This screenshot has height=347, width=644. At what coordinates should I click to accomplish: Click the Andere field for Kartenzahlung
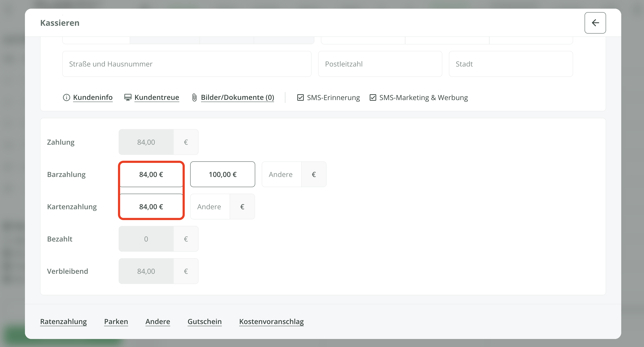click(210, 207)
